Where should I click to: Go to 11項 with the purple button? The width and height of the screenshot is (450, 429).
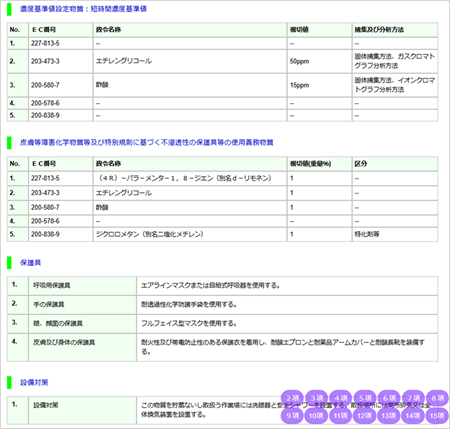click(x=341, y=416)
